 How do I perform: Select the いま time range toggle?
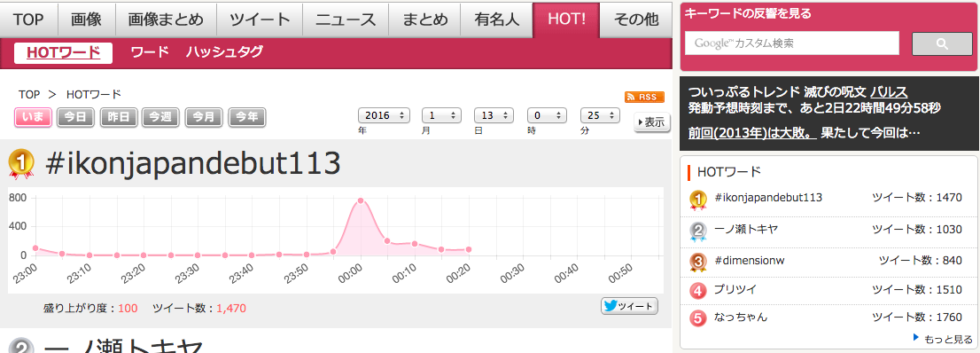pyautogui.click(x=33, y=117)
